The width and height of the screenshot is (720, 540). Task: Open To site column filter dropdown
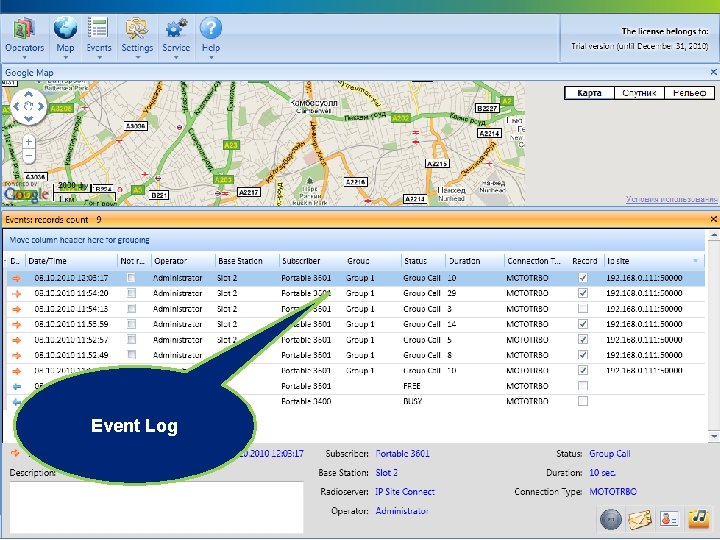(x=696, y=261)
